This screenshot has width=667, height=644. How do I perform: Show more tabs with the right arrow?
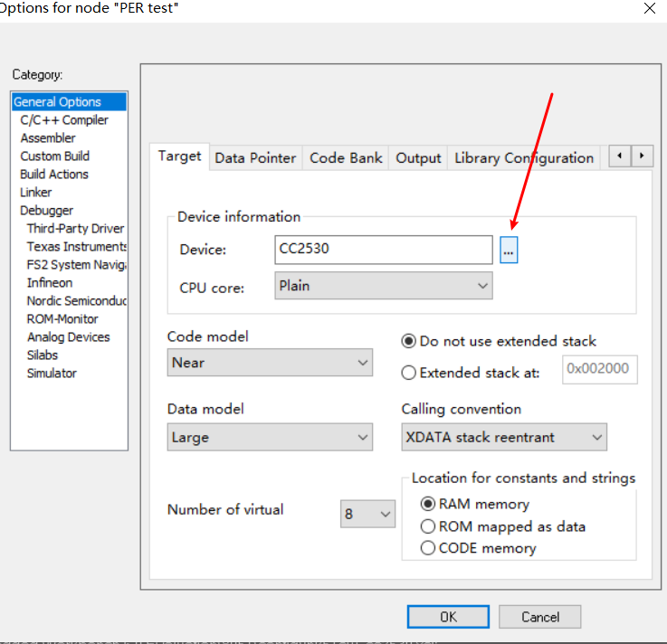[642, 156]
